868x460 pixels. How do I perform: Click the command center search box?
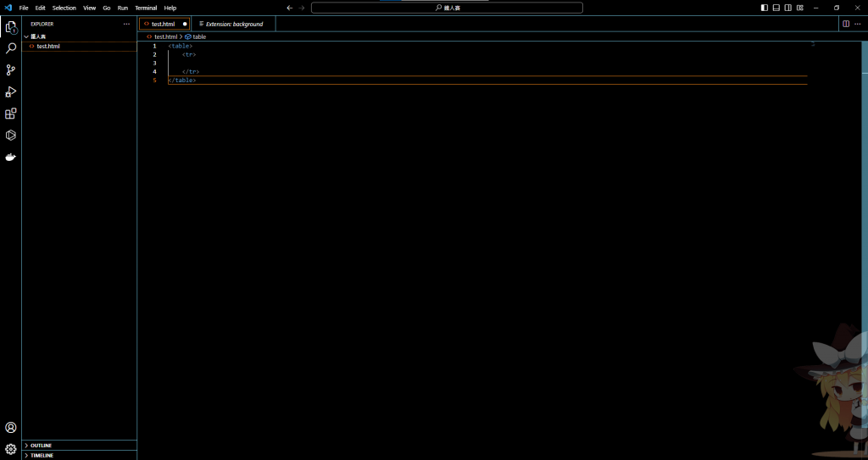coord(447,8)
